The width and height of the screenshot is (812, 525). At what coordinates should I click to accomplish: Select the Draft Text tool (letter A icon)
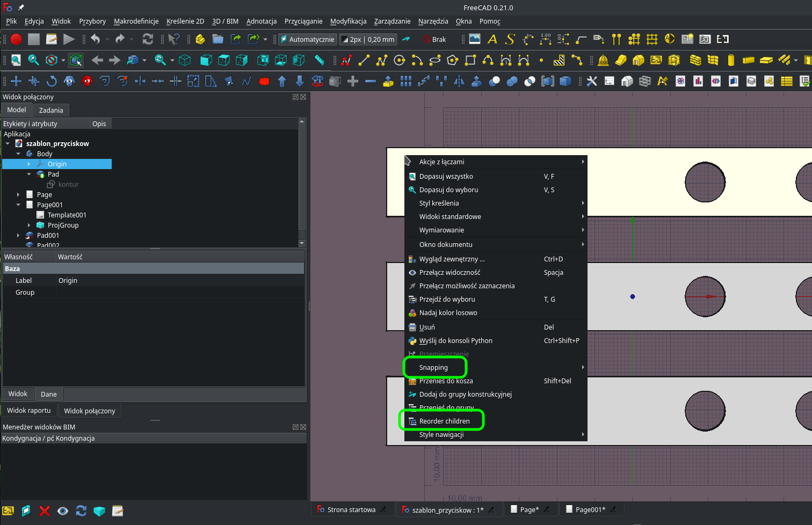click(x=492, y=39)
